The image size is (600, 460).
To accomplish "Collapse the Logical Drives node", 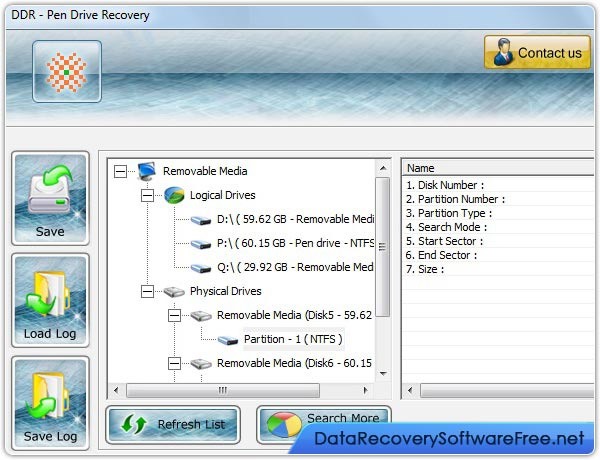I will (x=147, y=195).
